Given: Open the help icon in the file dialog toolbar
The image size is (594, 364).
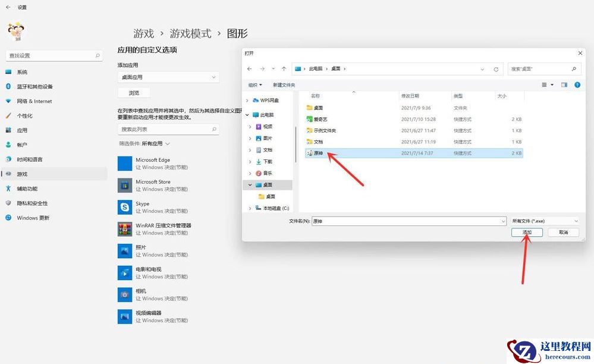Looking at the screenshot, I should [576, 84].
